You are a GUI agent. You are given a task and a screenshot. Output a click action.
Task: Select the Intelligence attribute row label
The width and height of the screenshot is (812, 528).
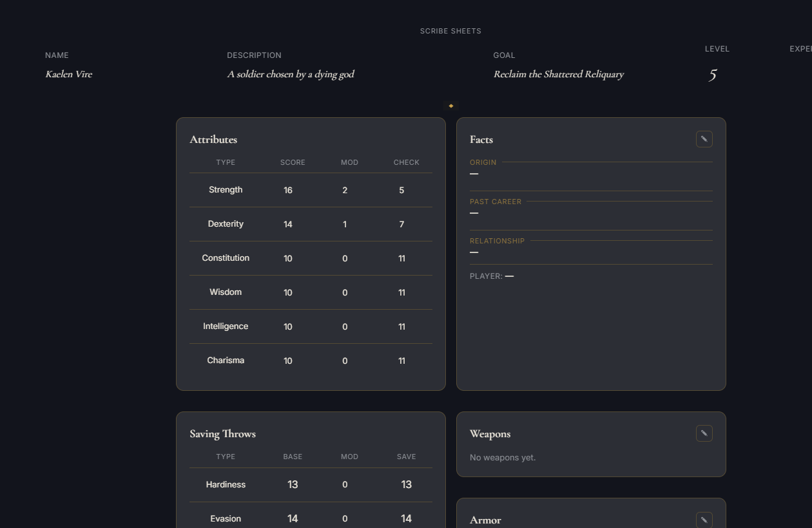pyautogui.click(x=226, y=326)
